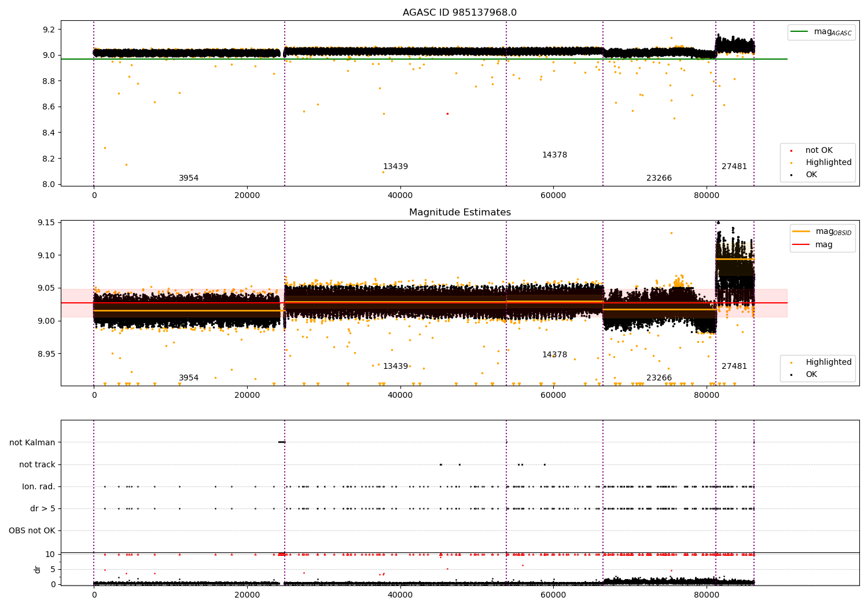Click the 'not track' axis label
Viewport: 868px width, 608px height.
tap(37, 464)
